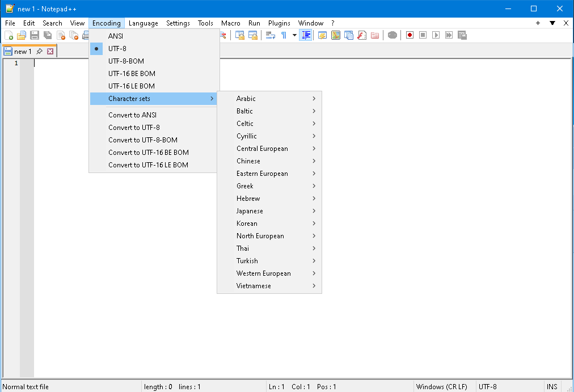Click the Run macro multiple times icon
The height and width of the screenshot is (392, 574).
(449, 35)
